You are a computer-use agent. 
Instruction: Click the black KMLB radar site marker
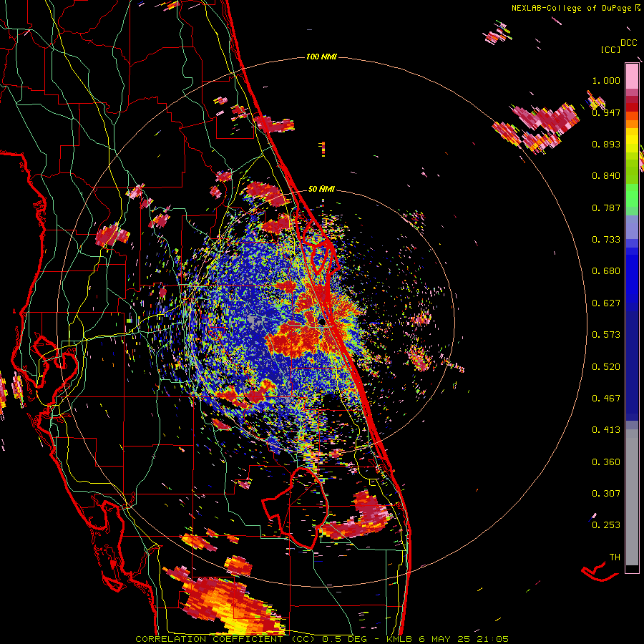pos(323,323)
